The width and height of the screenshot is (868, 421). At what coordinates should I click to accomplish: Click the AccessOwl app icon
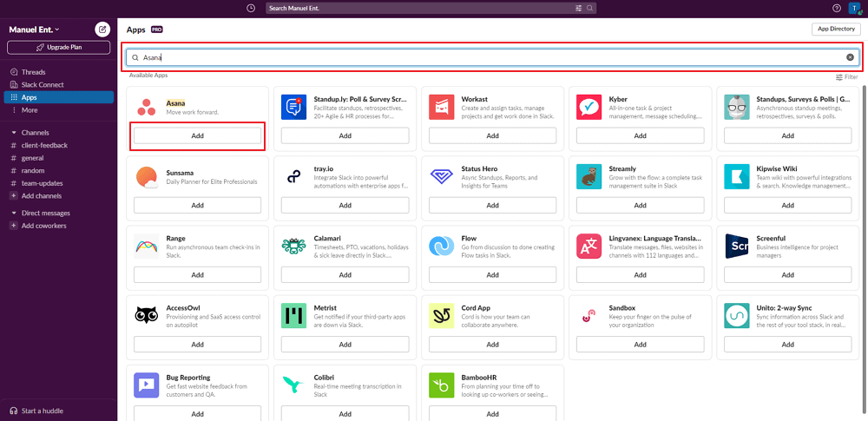(x=147, y=316)
